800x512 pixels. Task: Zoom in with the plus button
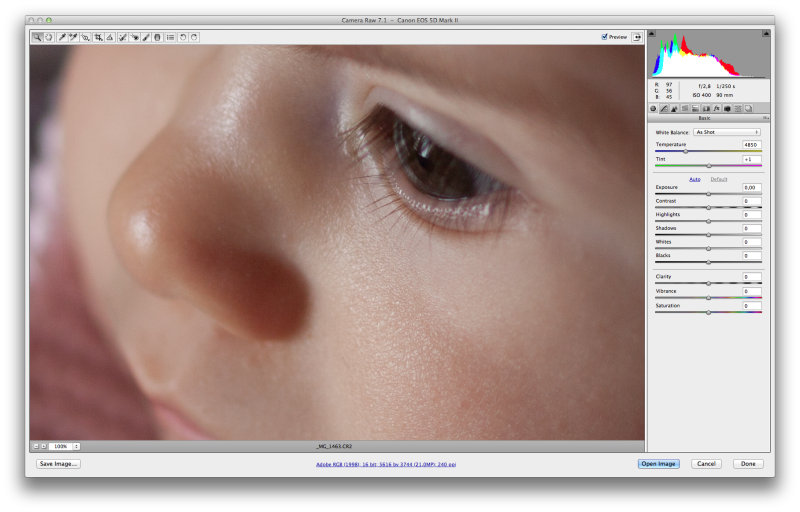pyautogui.click(x=44, y=446)
